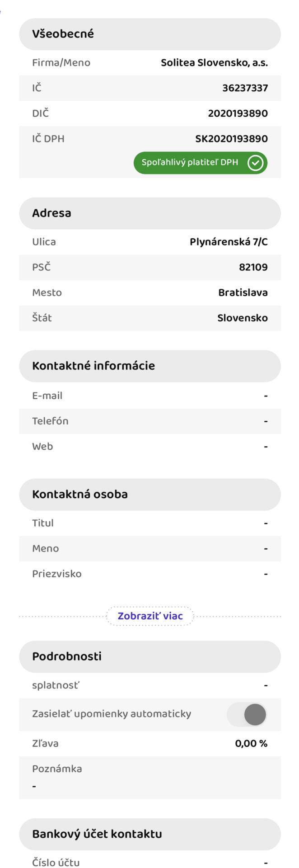The width and height of the screenshot is (299, 868).
Task: Open the Podrobnosti section header
Action: click(149, 656)
